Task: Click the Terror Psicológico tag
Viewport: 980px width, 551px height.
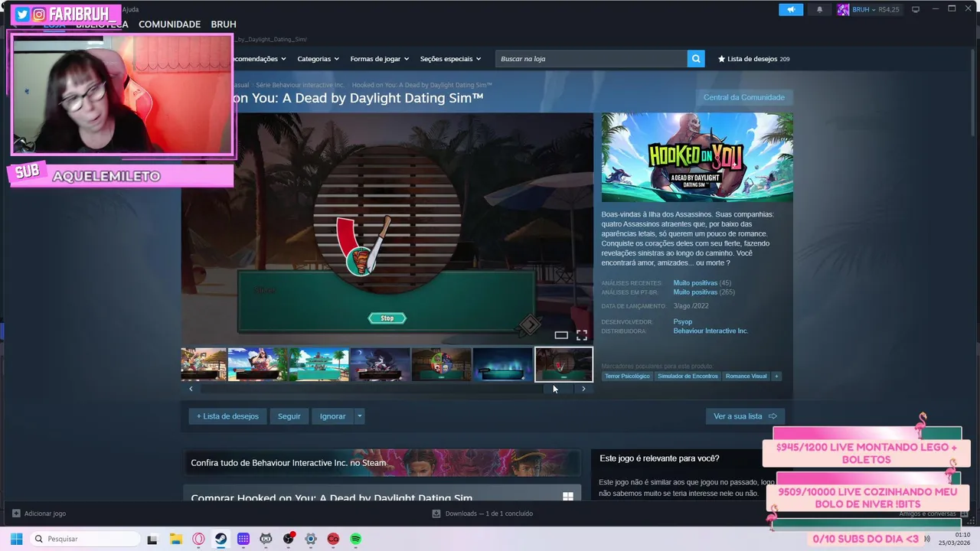Action: click(627, 376)
